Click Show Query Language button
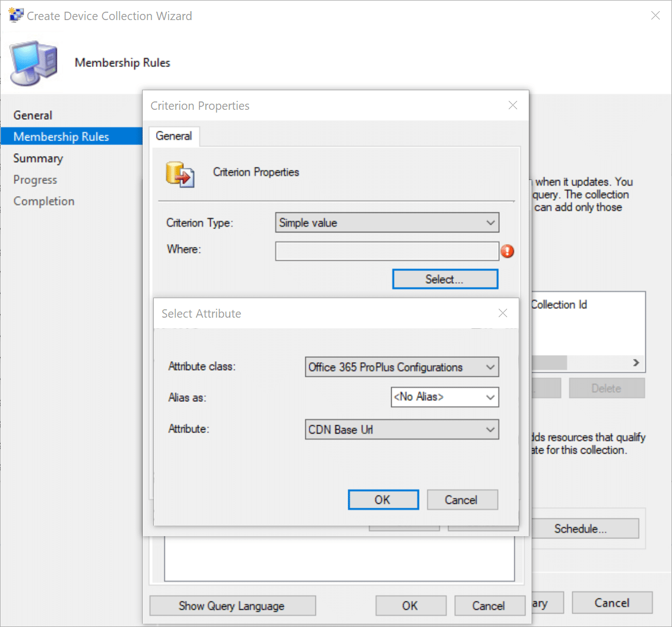Viewport: 672px width, 627px height. (x=232, y=606)
